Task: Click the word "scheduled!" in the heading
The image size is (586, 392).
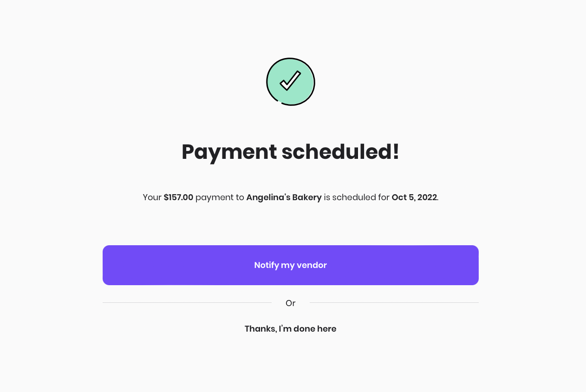Action: pos(341,152)
